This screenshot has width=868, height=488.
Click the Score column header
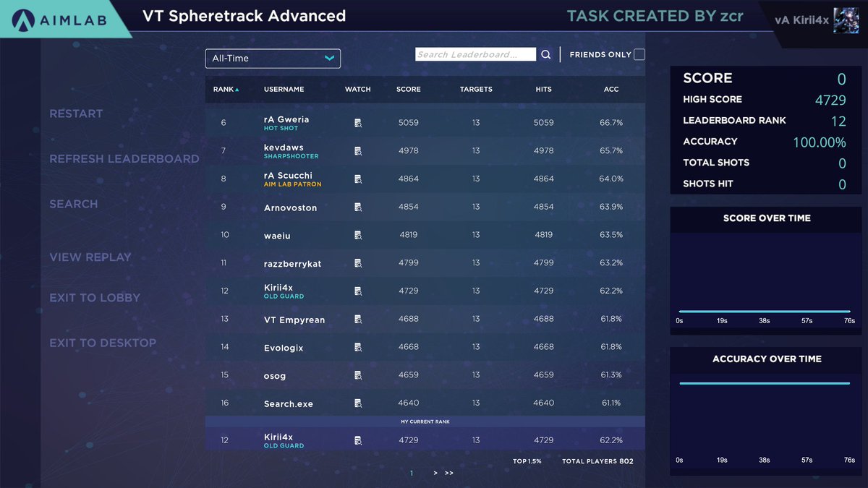(x=408, y=90)
